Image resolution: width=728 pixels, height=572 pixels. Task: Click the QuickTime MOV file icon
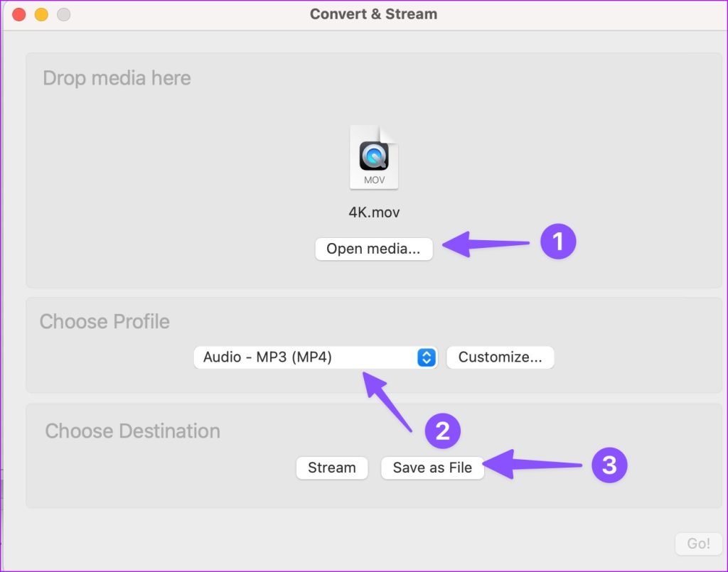click(x=374, y=157)
